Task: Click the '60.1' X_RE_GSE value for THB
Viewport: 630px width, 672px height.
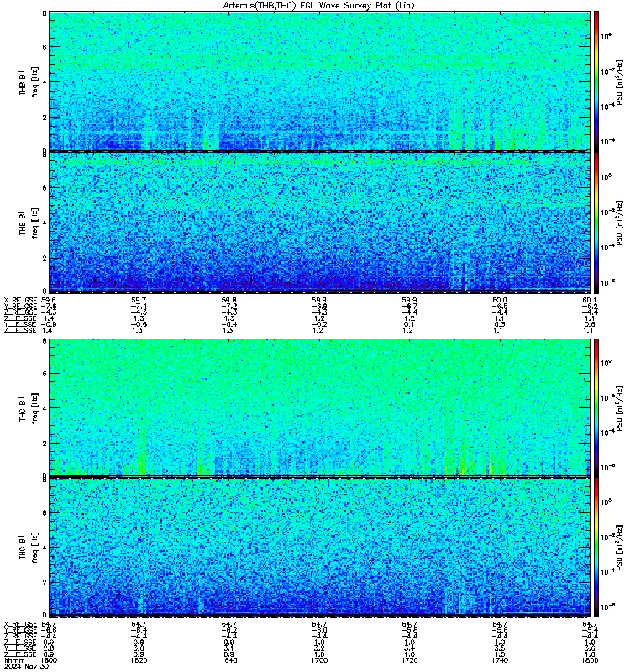Action: coord(590,300)
